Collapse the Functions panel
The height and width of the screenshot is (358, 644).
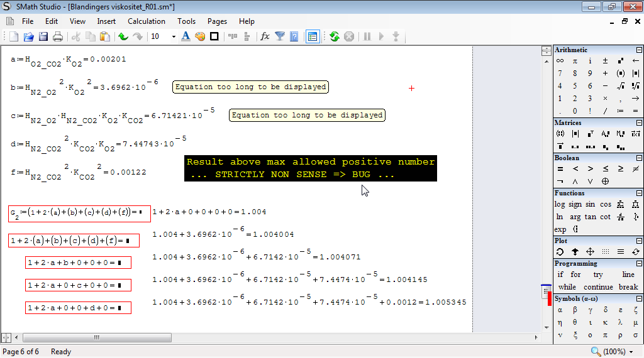coord(639,193)
